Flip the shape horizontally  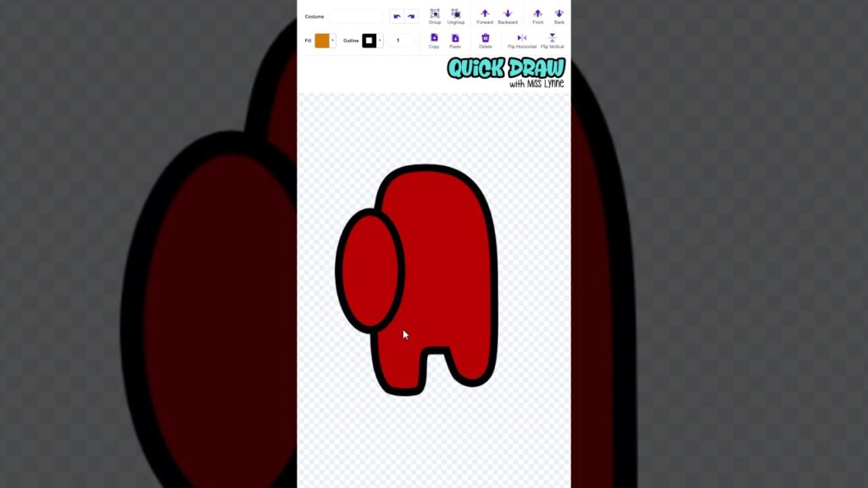(x=521, y=40)
